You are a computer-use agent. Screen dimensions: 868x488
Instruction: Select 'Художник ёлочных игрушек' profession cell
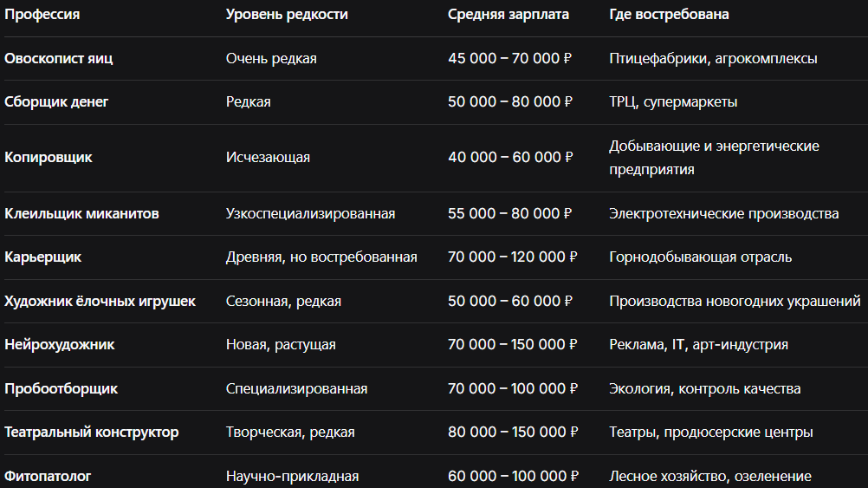[x=100, y=302]
